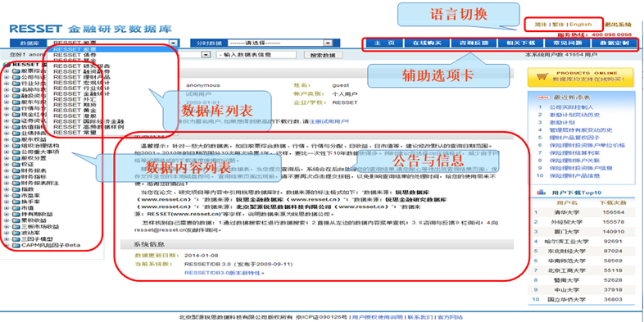
Task: Open the 数据库 dropdown arrow
Action: click(174, 43)
